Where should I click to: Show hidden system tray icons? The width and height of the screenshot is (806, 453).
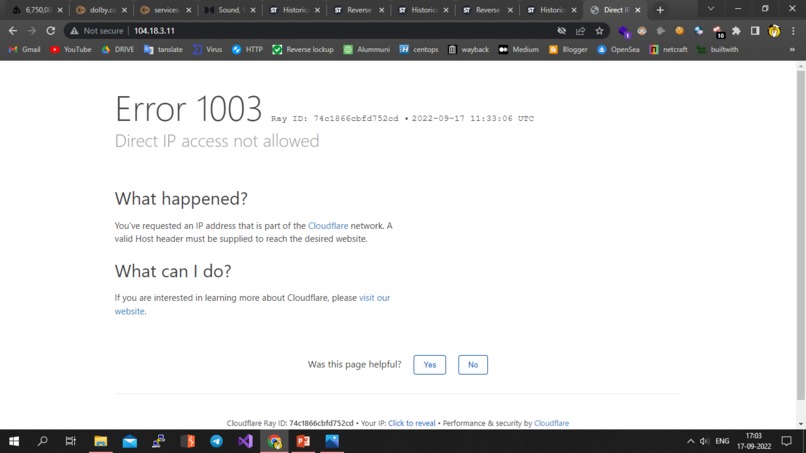point(690,441)
